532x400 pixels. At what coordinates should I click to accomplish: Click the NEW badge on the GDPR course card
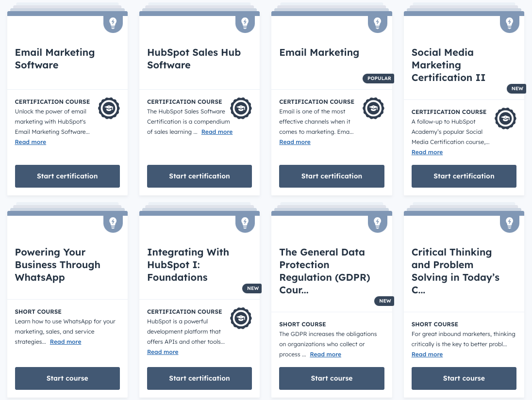pyautogui.click(x=384, y=301)
